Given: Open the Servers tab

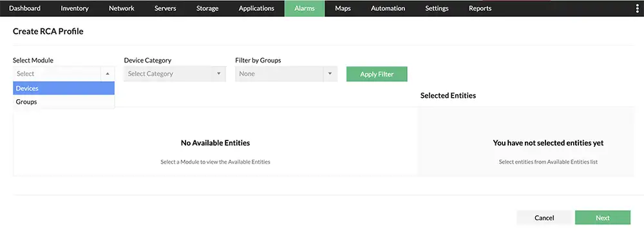Looking at the screenshot, I should 166,8.
